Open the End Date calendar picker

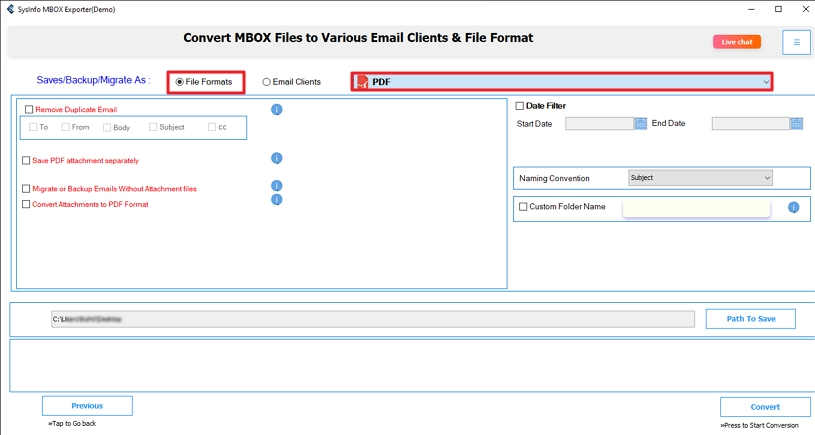coord(797,124)
